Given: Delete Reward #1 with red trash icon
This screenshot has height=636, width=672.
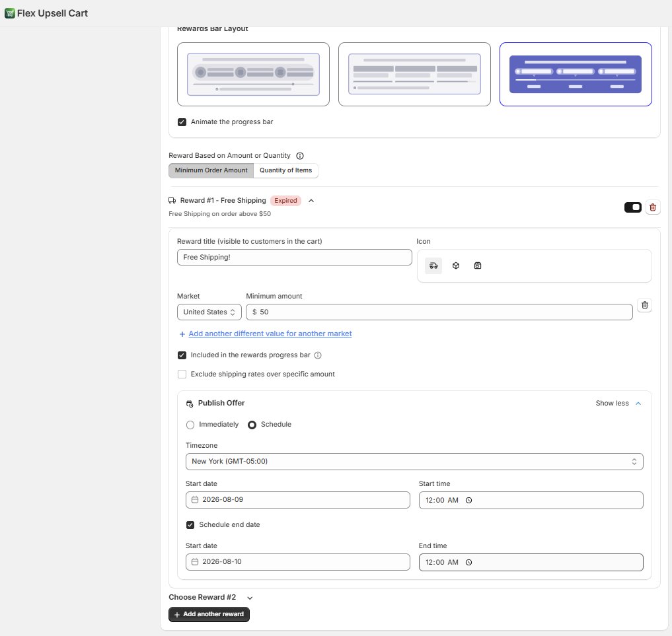Looking at the screenshot, I should tap(653, 207).
